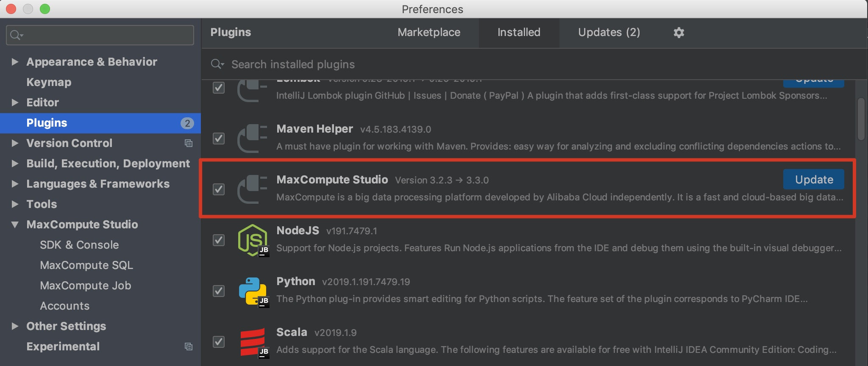868x366 pixels.
Task: Collapse the MaxCompute Studio settings tree
Action: pyautogui.click(x=15, y=225)
